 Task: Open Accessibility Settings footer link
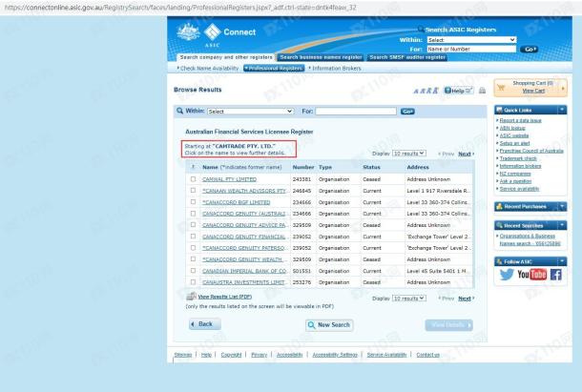pos(335,355)
